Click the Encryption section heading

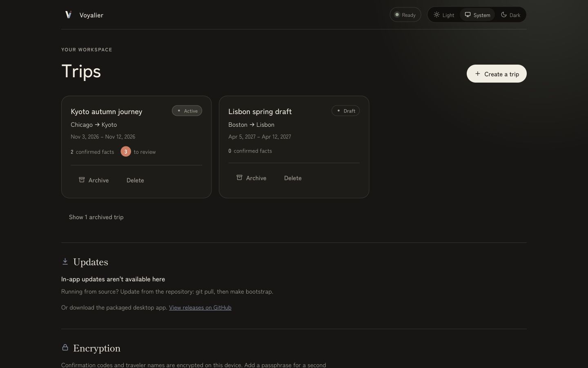pyautogui.click(x=97, y=348)
